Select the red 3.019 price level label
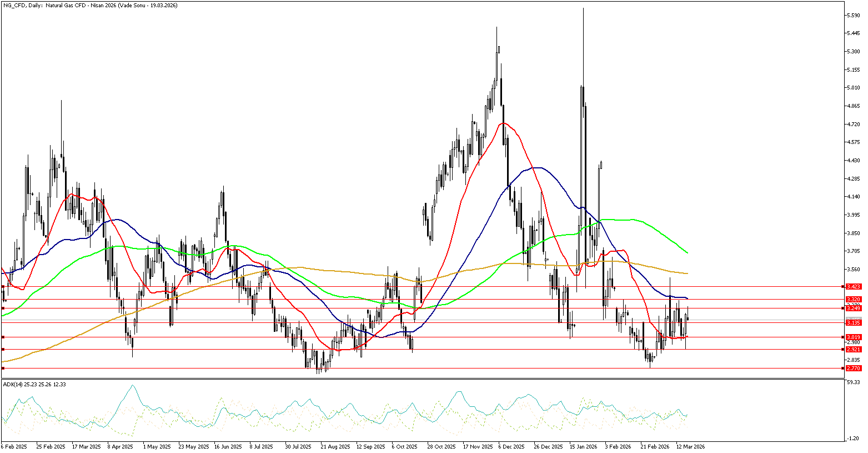The height and width of the screenshot is (453, 868). click(854, 337)
